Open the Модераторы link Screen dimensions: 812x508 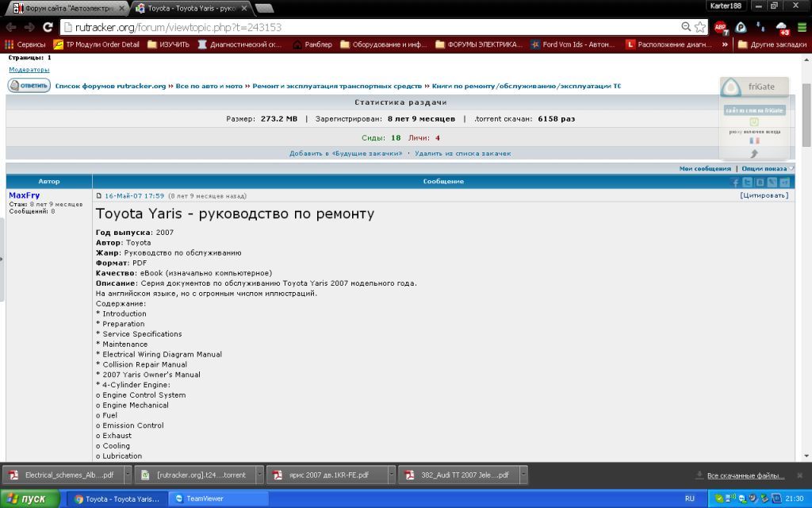[29, 70]
